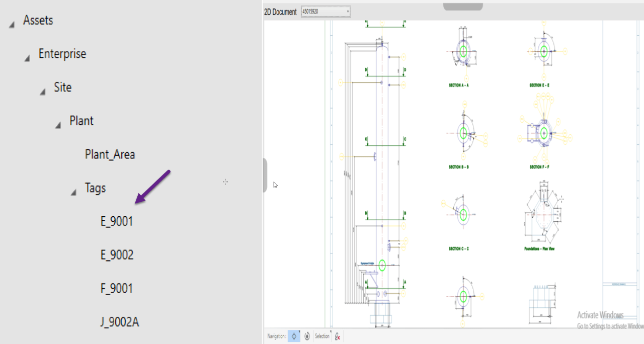Image resolution: width=644 pixels, height=344 pixels.
Task: Click the left panel splitter handle
Action: (265, 175)
